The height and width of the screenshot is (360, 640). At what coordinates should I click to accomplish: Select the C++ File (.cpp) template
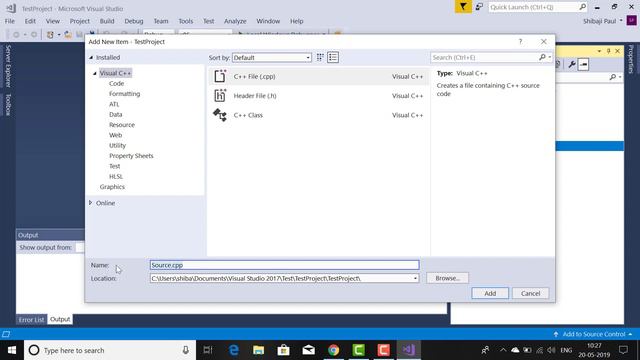[318, 76]
